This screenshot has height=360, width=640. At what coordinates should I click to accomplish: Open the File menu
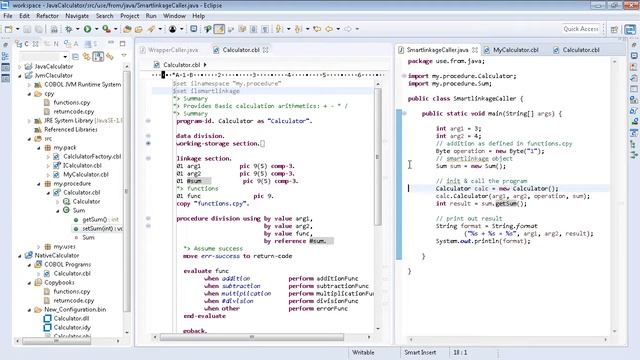[x=8, y=16]
